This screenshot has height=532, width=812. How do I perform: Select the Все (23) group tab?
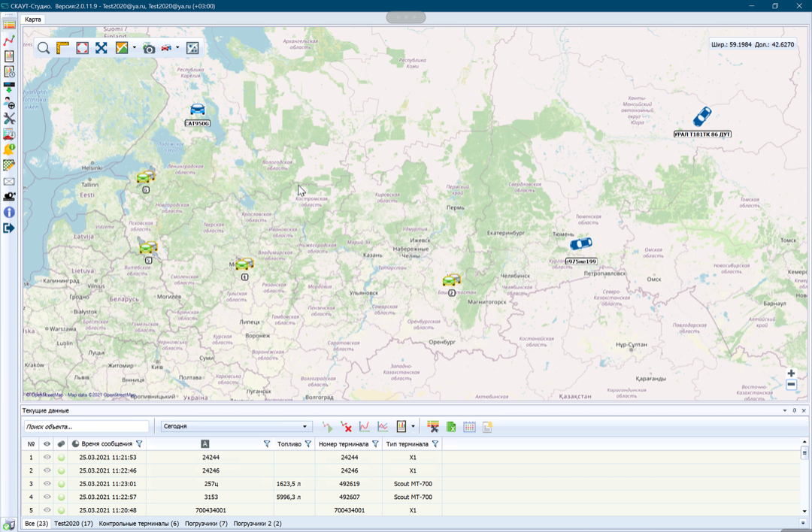pyautogui.click(x=37, y=524)
